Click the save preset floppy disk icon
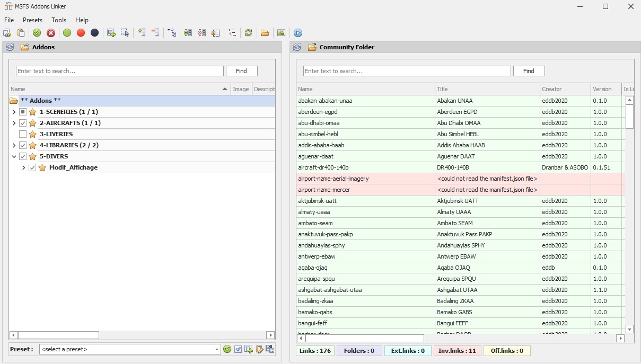 point(270,349)
